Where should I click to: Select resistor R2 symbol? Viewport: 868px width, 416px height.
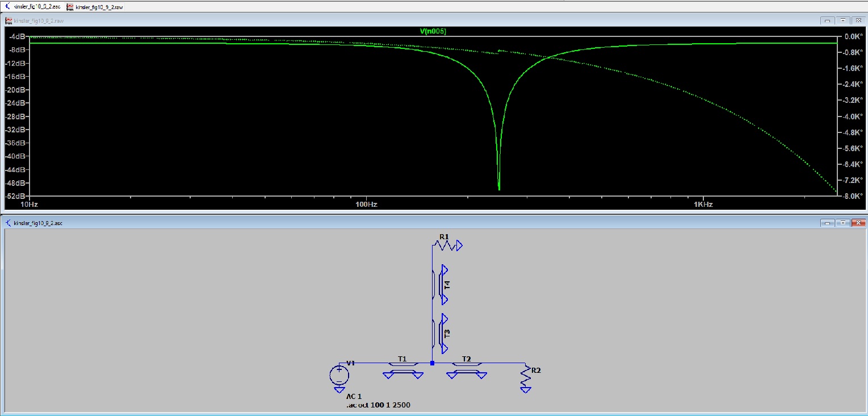pyautogui.click(x=527, y=377)
